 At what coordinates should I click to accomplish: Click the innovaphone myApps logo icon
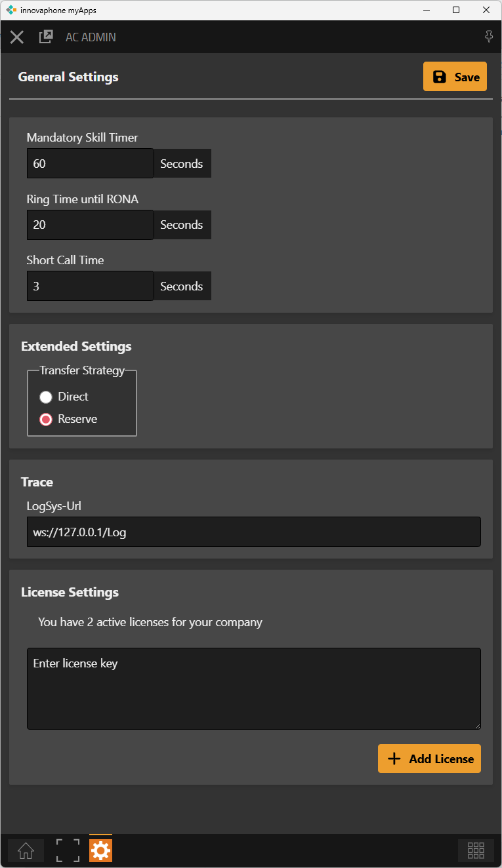11,10
